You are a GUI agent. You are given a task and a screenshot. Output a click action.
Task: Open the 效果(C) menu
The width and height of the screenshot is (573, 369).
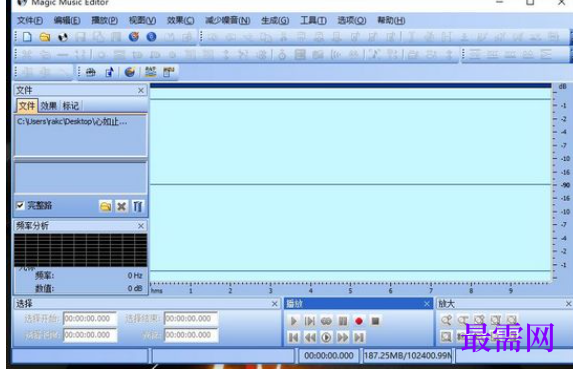click(x=181, y=20)
